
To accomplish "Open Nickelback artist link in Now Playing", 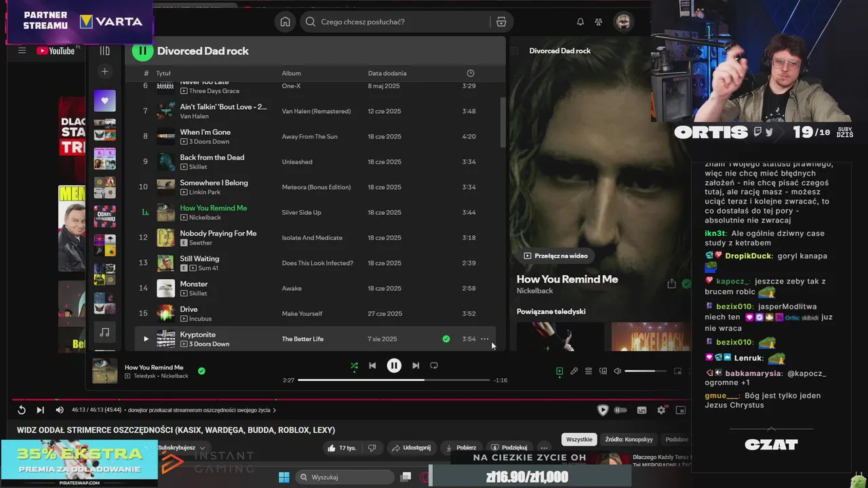I will 534,291.
